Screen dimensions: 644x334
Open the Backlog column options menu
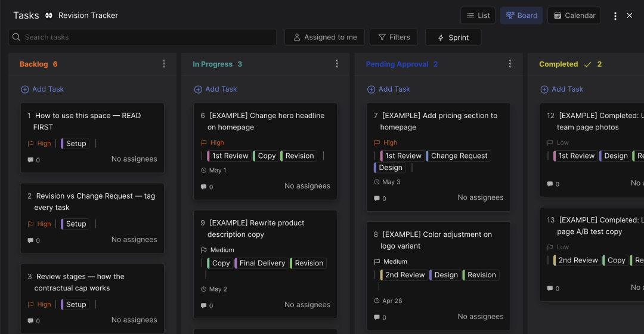click(164, 64)
